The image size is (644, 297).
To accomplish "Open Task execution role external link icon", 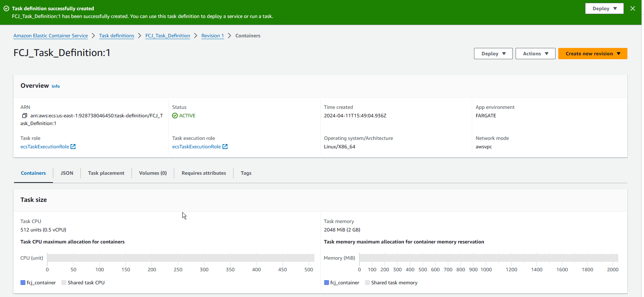I will click(x=225, y=147).
